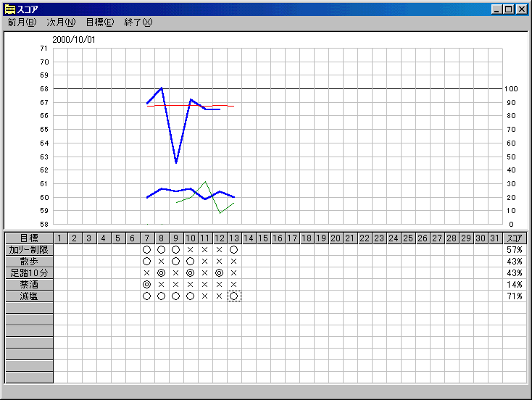Toggle selected 減塩 circle on day 13
Screen dimensions: 532x400
click(x=234, y=296)
